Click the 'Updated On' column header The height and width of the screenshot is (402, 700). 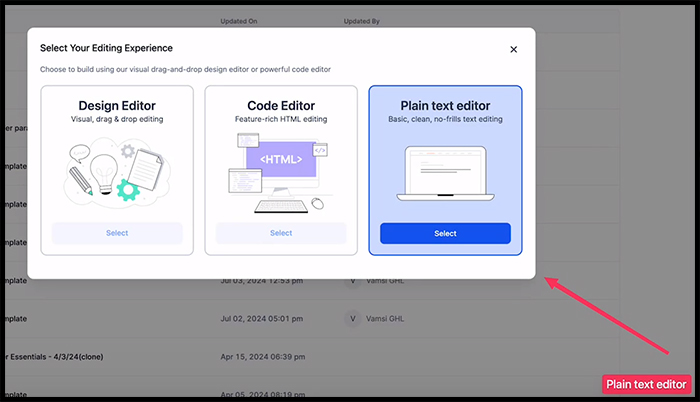coord(239,21)
